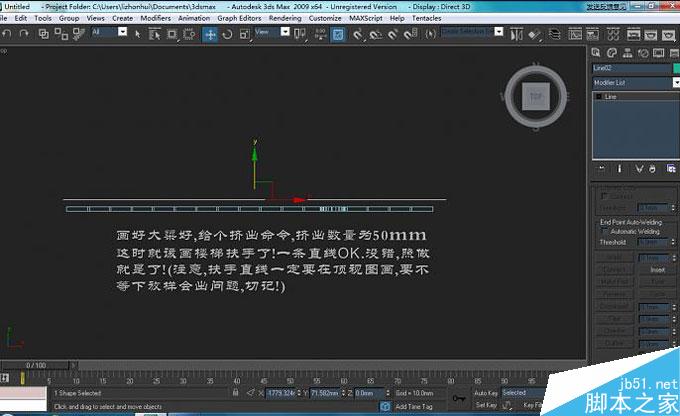This screenshot has height=416, width=680.
Task: Click Use Pivot Point Center icon
Action: click(300, 34)
